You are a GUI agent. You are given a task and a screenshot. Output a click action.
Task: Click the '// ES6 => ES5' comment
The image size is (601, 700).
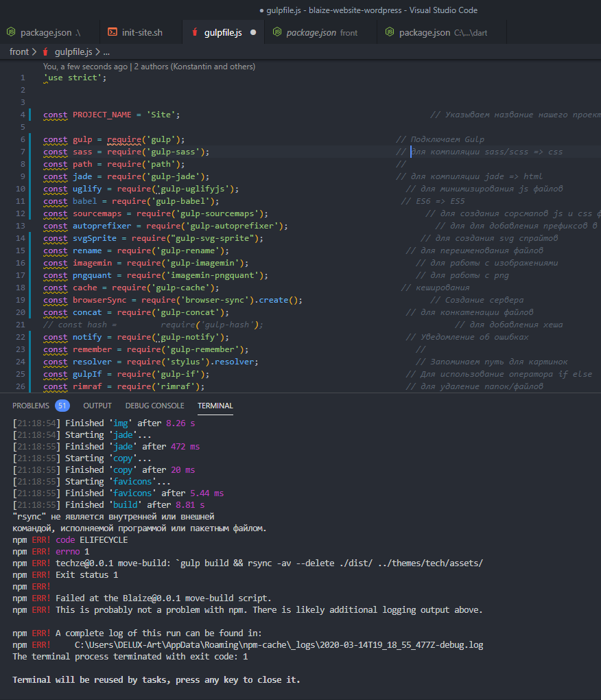pos(433,201)
